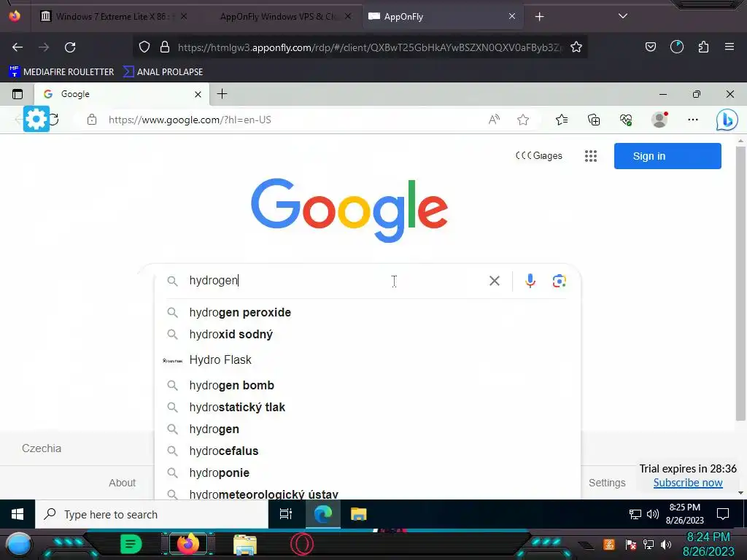
Task: Open Google Settings footer link
Action: pyautogui.click(x=607, y=483)
